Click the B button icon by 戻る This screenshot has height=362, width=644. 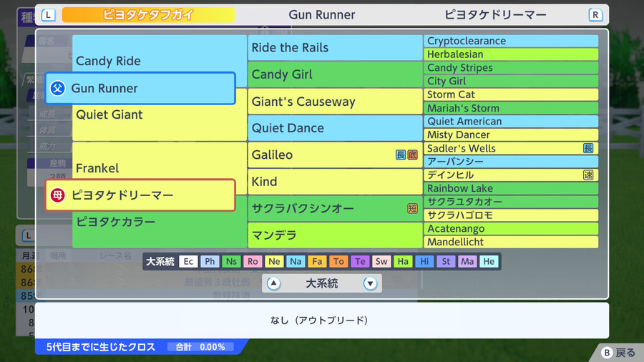607,353
